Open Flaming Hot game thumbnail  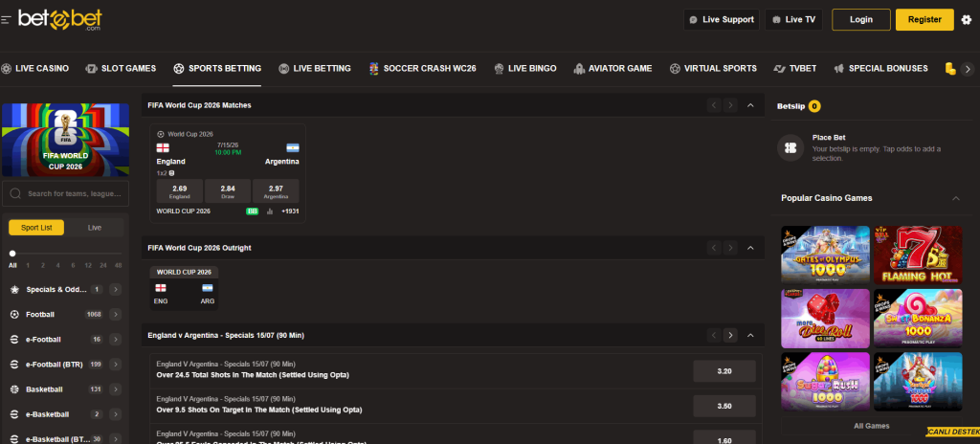[x=918, y=255]
